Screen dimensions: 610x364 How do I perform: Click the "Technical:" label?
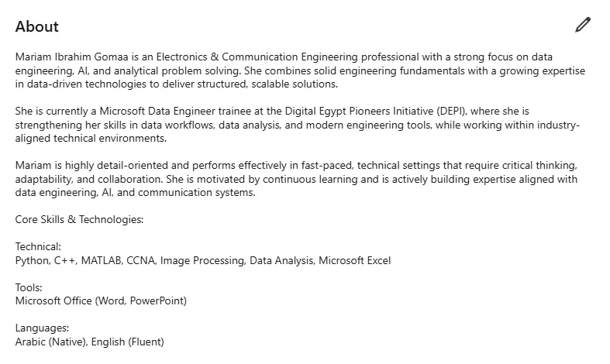coord(38,247)
